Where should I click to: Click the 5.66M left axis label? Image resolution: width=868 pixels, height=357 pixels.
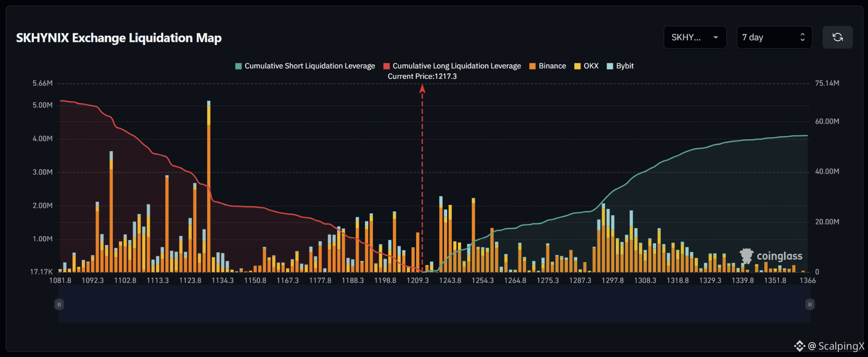click(43, 83)
